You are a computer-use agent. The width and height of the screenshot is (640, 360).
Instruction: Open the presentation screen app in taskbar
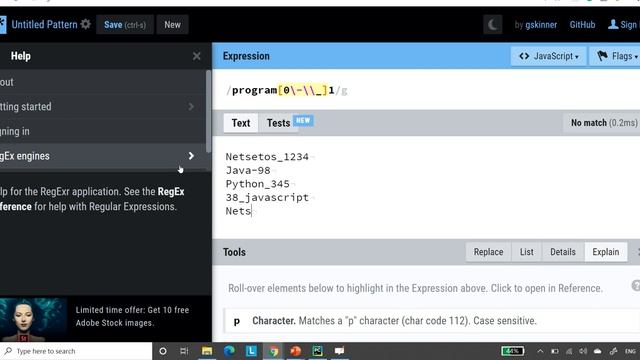coord(340,351)
